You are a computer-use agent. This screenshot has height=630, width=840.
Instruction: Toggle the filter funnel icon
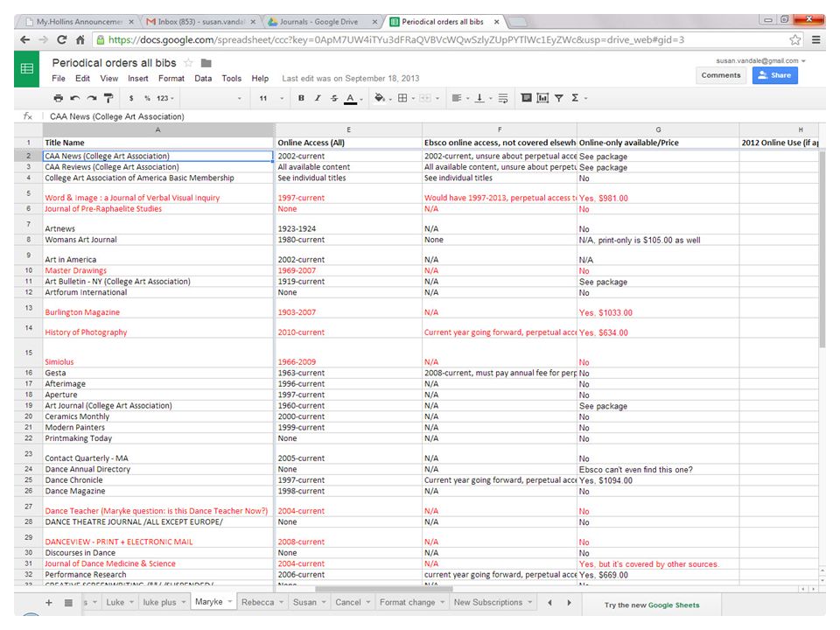559,98
